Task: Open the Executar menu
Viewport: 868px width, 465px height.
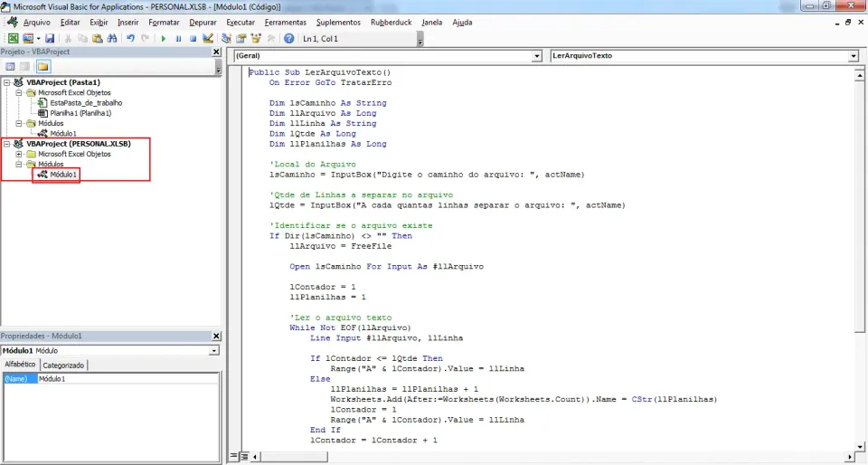Action: (x=241, y=22)
